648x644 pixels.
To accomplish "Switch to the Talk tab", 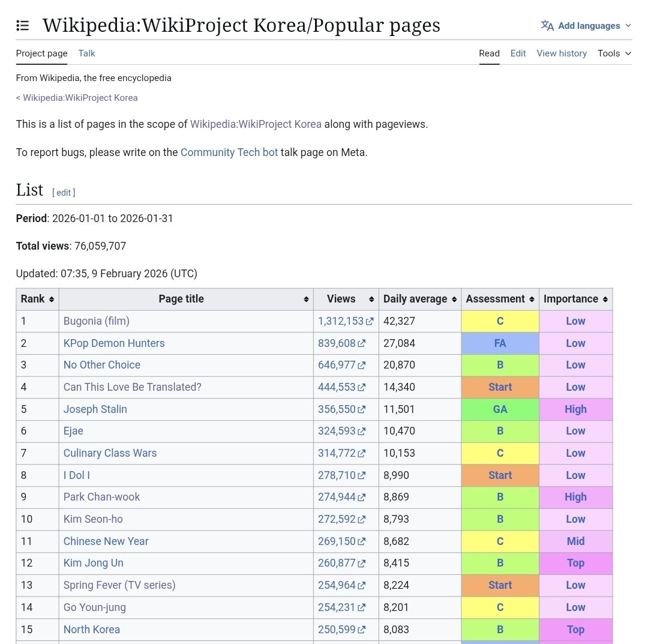I will [86, 53].
